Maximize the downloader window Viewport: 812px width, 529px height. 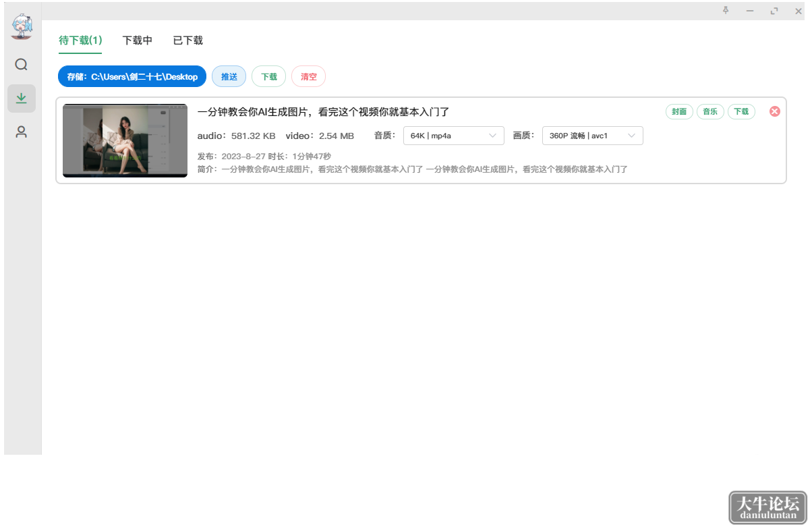774,11
